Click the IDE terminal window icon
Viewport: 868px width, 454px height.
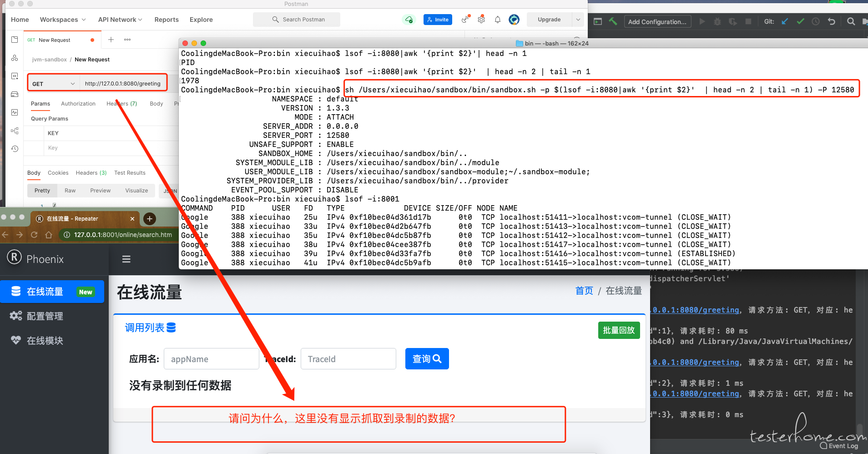pyautogui.click(x=598, y=21)
